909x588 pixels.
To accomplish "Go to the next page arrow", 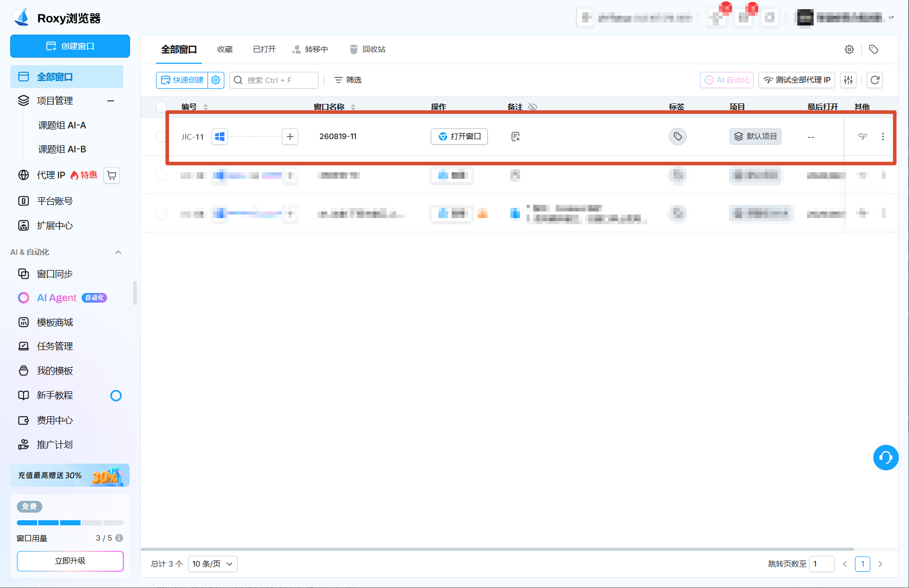I will (x=880, y=564).
